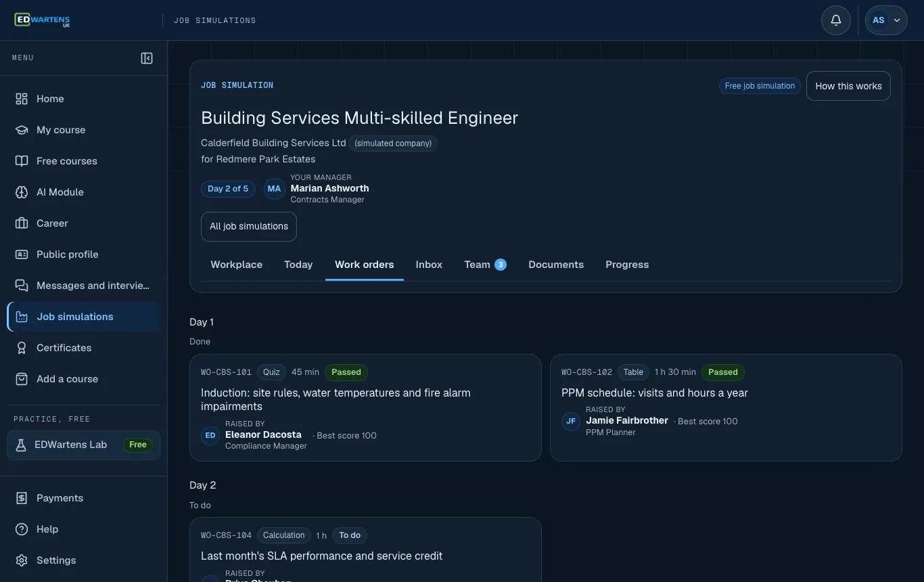924x582 pixels.
Task: Open notifications bell
Action: 836,20
